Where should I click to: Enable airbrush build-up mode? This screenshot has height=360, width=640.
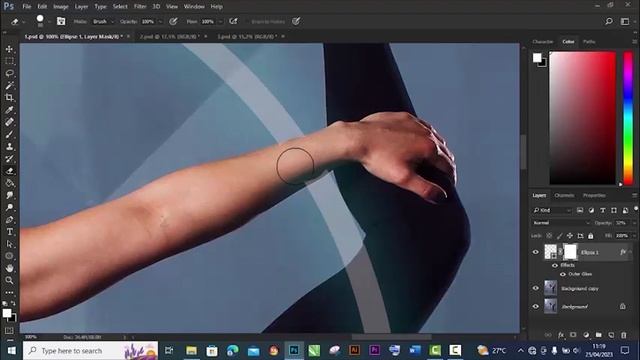[x=233, y=21]
